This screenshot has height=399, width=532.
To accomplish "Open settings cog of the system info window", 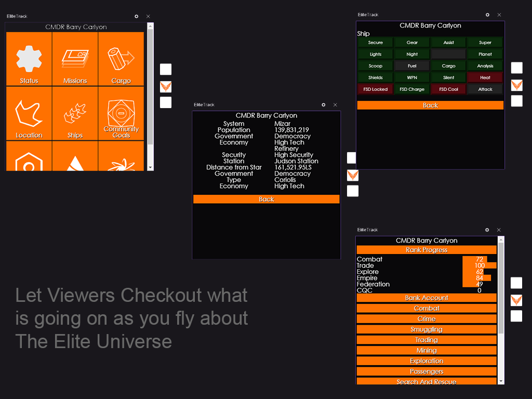I will 323,105.
